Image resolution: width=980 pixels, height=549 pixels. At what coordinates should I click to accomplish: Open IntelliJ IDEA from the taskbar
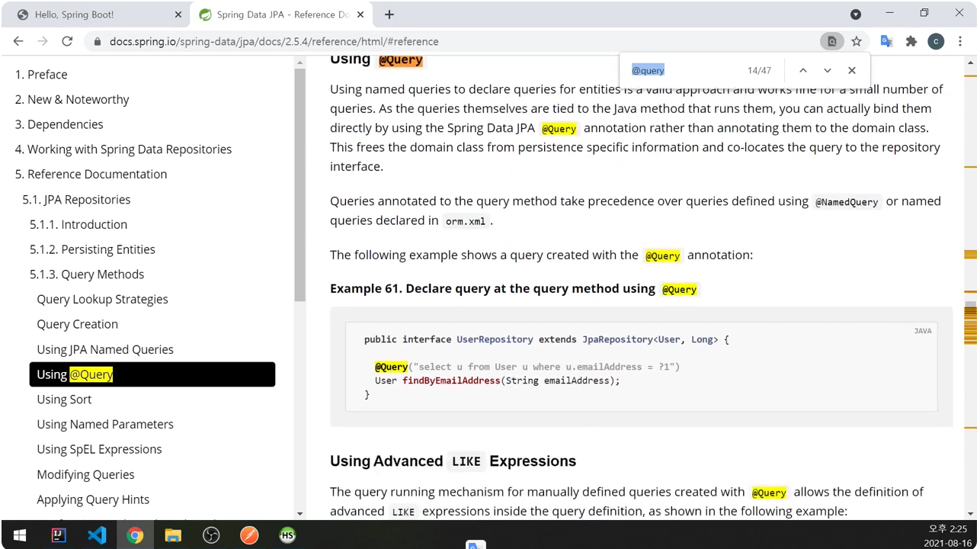coord(59,535)
